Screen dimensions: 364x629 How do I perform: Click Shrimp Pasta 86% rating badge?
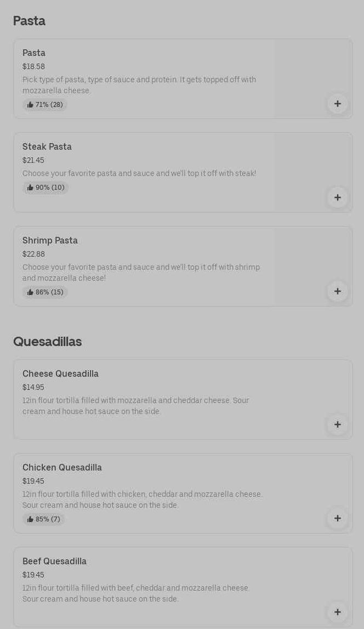click(45, 292)
